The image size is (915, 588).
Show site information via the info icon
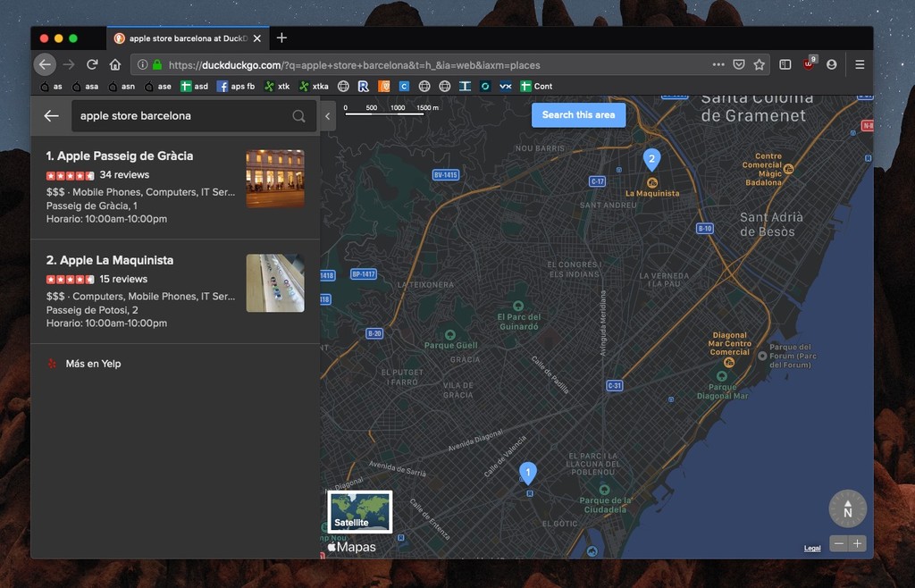point(142,64)
